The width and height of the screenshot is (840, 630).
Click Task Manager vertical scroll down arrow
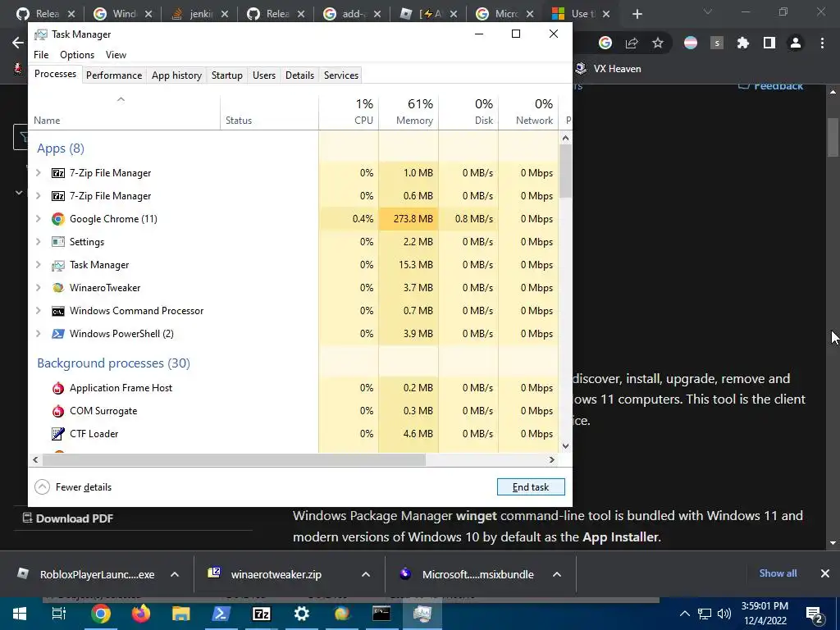(x=565, y=446)
